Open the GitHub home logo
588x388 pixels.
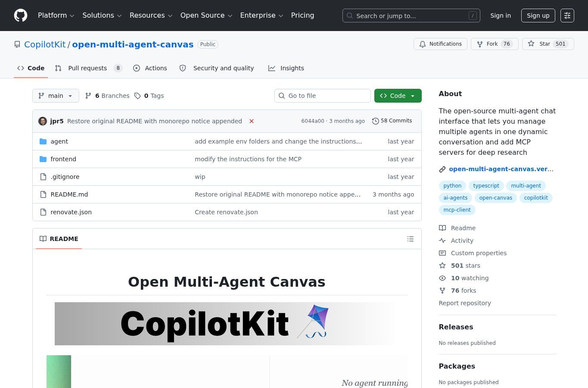point(21,16)
